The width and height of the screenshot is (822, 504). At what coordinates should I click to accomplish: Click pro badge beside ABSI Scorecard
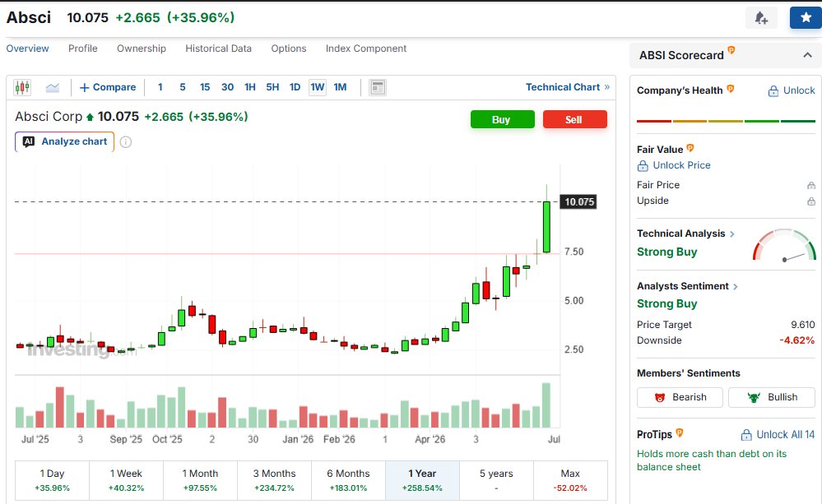(x=731, y=50)
